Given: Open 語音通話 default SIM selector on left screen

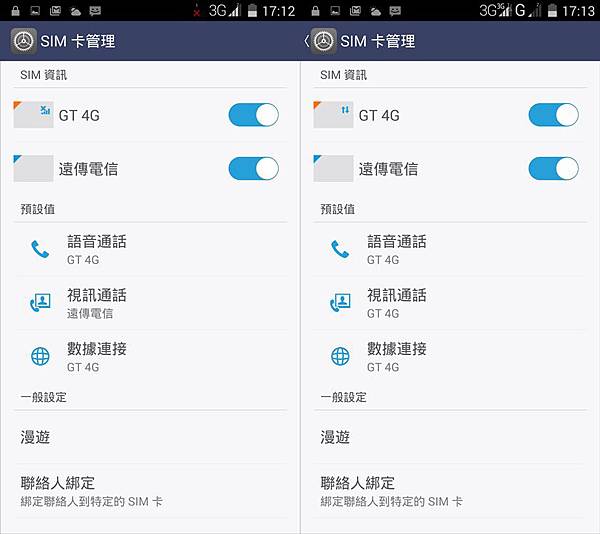Looking at the screenshot, I should pyautogui.click(x=150, y=249).
